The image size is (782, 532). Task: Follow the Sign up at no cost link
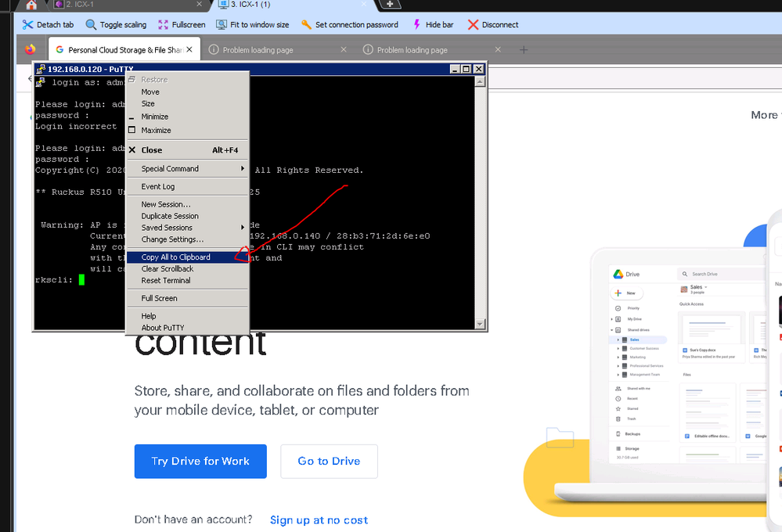click(x=319, y=520)
